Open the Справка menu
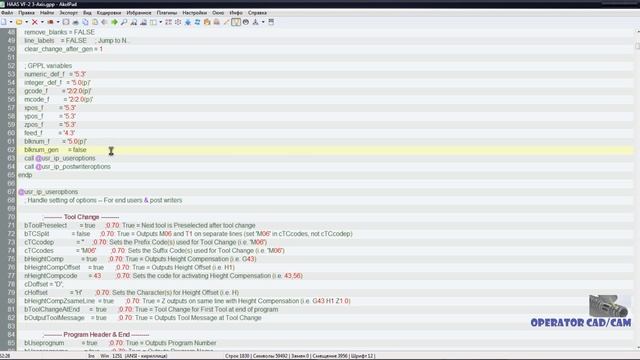640x360 pixels. (x=257, y=13)
